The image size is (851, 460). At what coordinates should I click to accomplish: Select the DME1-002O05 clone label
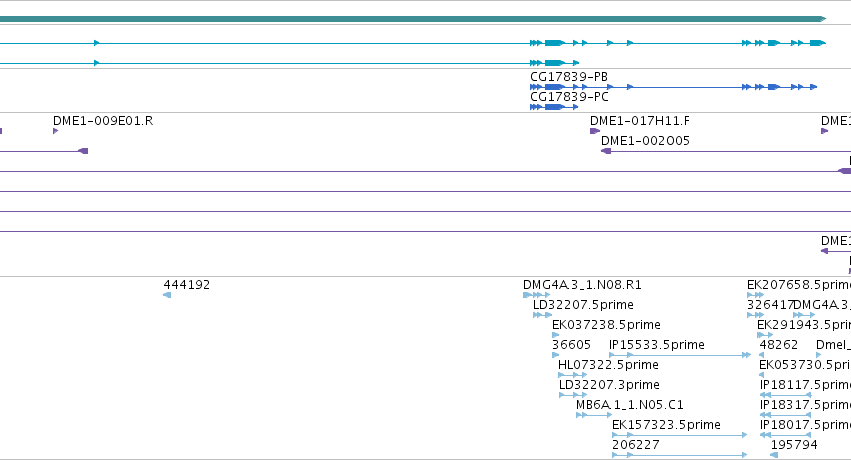tap(645, 141)
